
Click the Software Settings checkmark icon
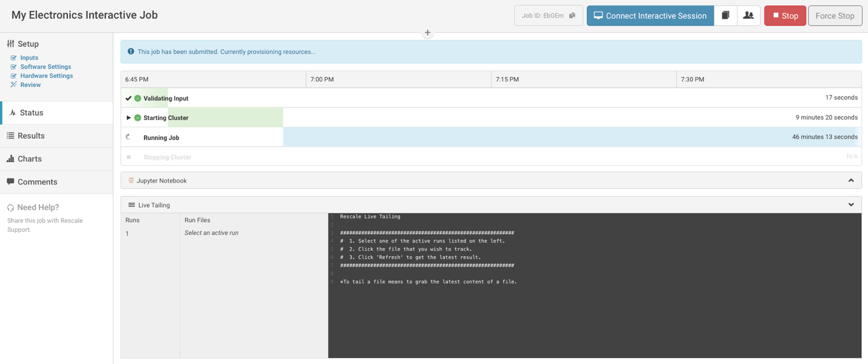13,67
